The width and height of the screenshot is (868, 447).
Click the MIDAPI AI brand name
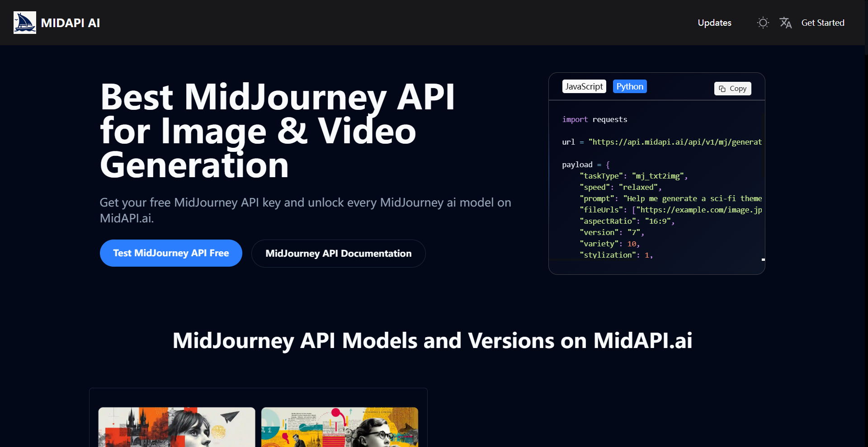click(70, 23)
